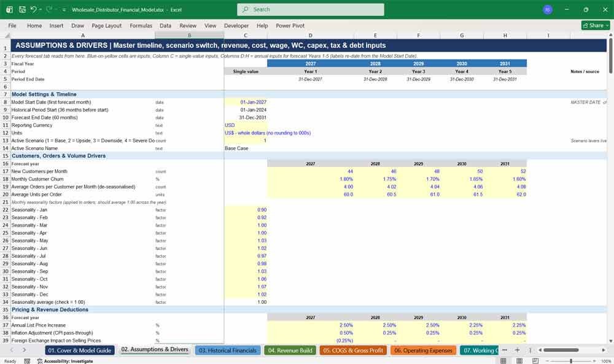This screenshot has width=614, height=364.
Task: Click the more sheets ellipsis button
Action: [x=505, y=350]
